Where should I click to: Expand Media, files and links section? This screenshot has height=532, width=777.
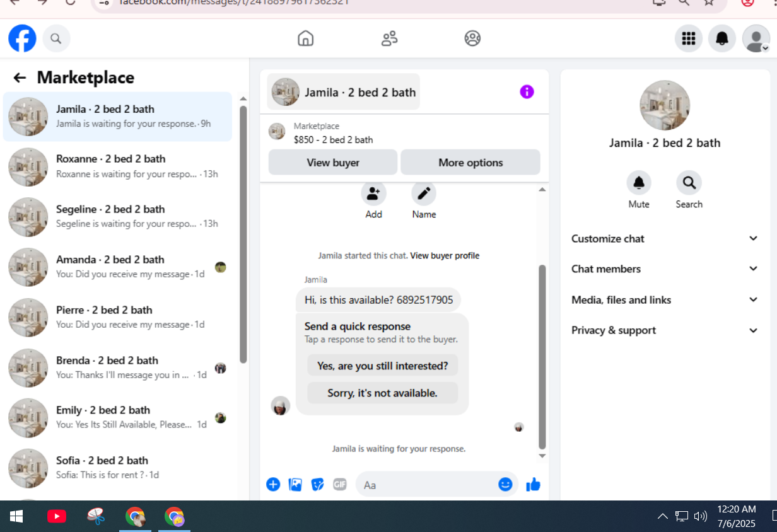pos(665,299)
